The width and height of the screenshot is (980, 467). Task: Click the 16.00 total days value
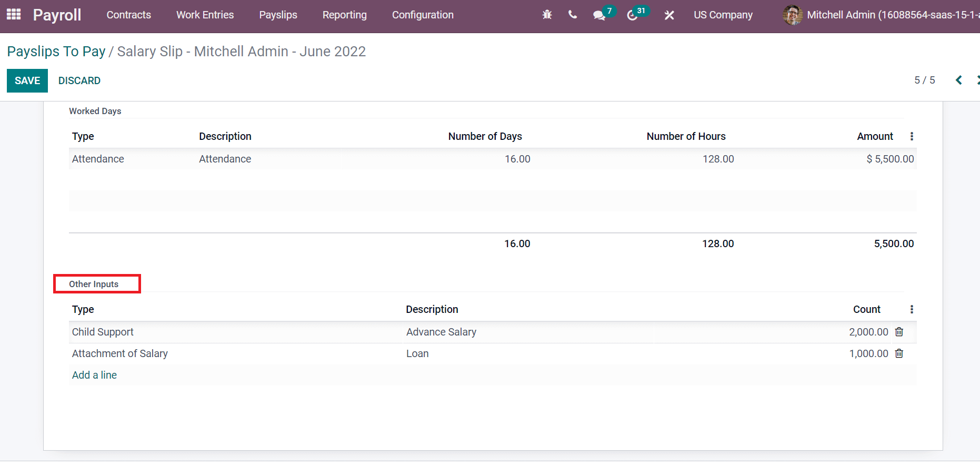(x=517, y=243)
